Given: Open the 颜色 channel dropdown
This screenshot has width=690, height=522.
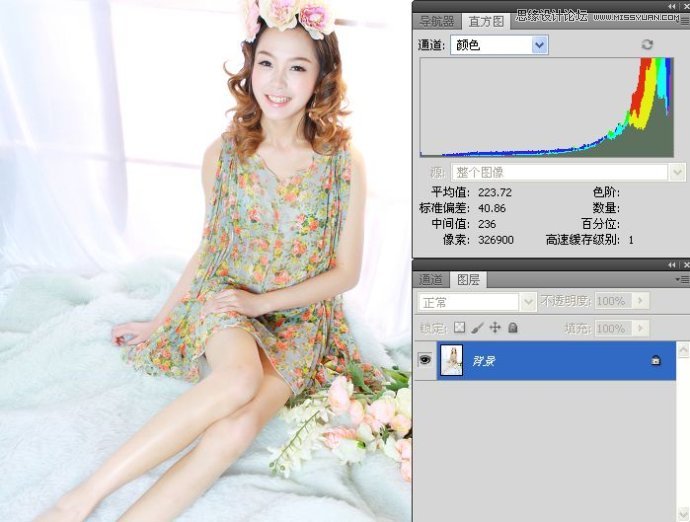Looking at the screenshot, I should click(499, 45).
